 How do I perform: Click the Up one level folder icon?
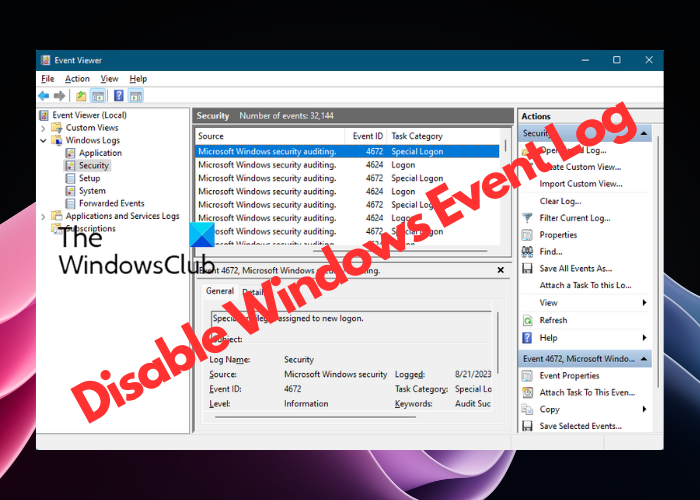click(81, 96)
